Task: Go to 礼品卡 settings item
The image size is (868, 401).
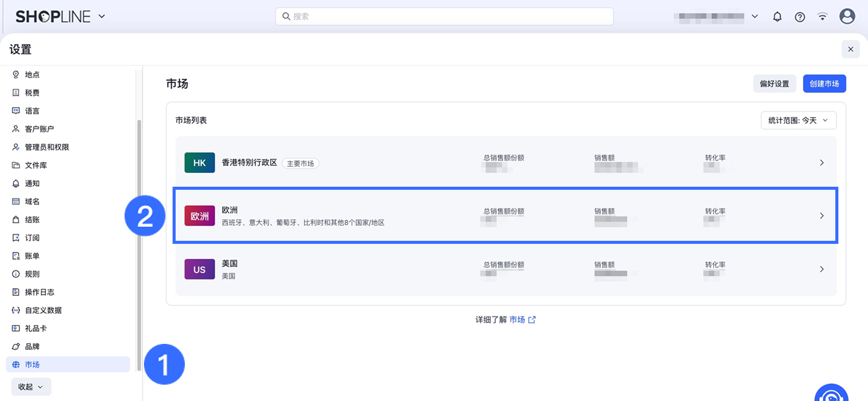Action: coord(36,329)
